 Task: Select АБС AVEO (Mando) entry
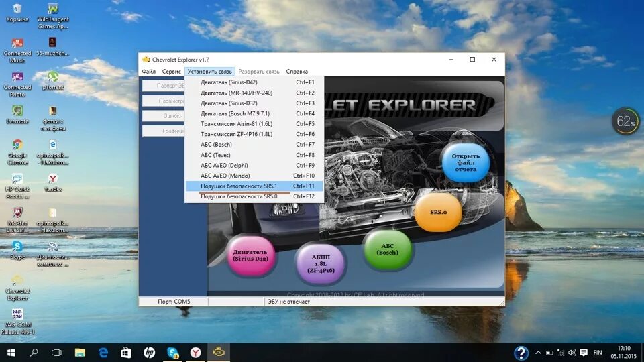click(254, 176)
